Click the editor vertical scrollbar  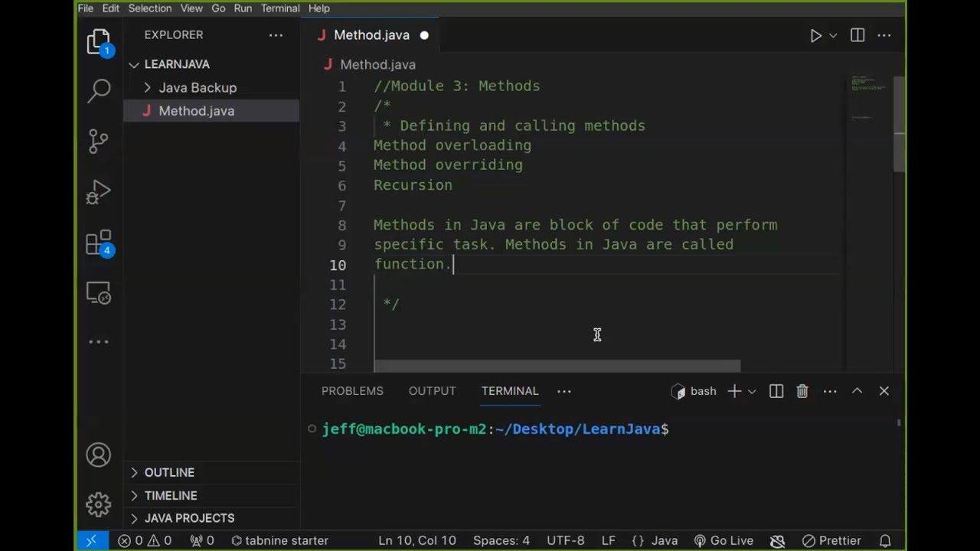(900, 124)
